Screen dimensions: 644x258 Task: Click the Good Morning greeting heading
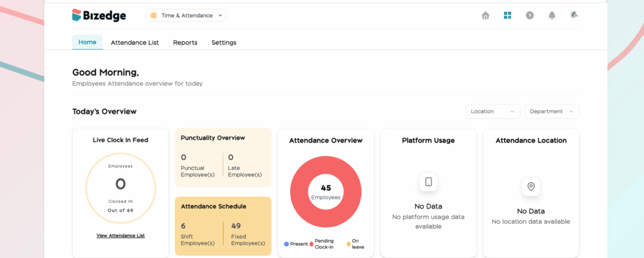pyautogui.click(x=105, y=73)
